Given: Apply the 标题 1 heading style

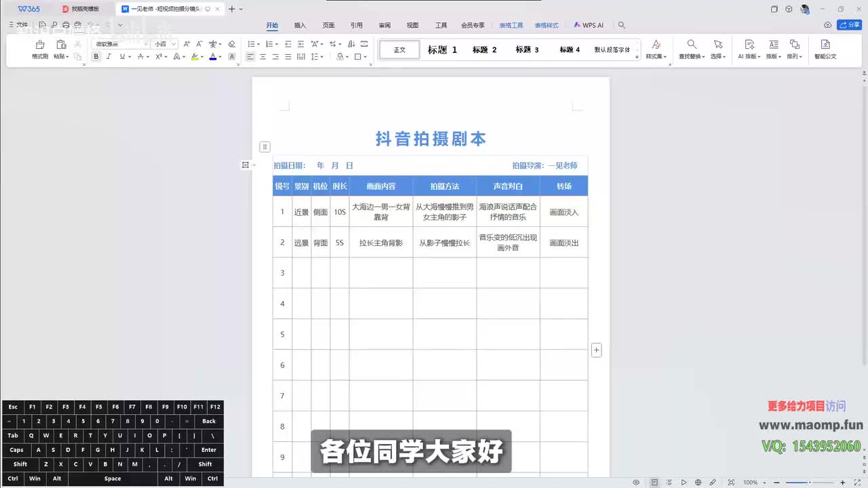Looking at the screenshot, I should [x=442, y=49].
